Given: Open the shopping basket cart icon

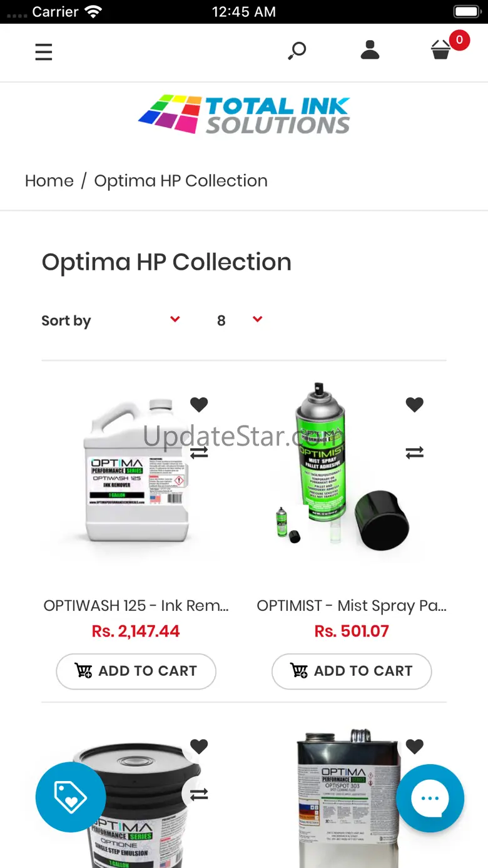Looking at the screenshot, I should coord(442,50).
